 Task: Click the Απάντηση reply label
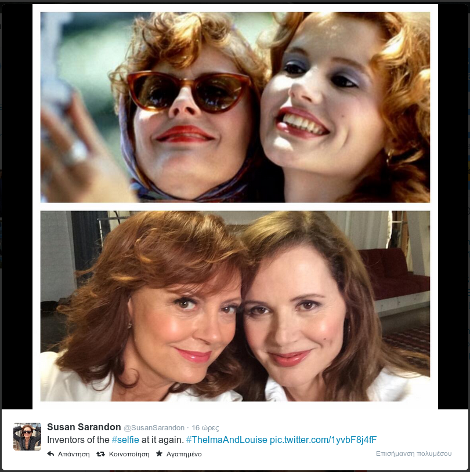(x=74, y=454)
